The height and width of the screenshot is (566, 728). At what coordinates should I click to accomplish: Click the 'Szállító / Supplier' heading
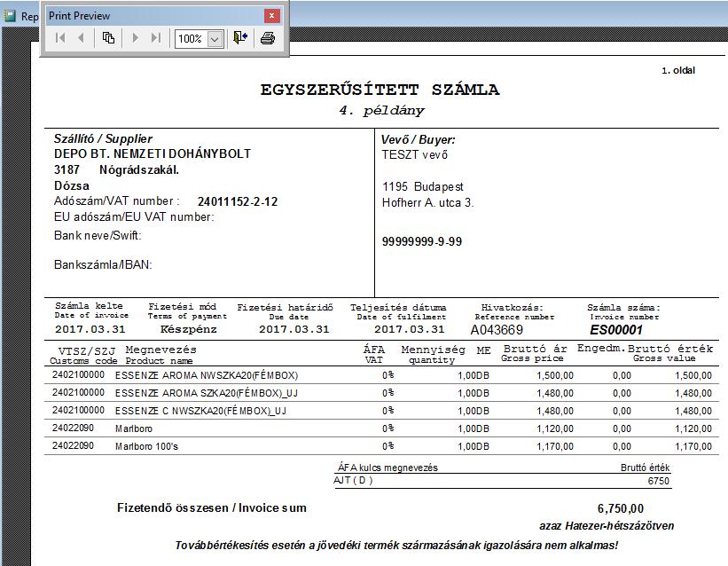coord(103,138)
